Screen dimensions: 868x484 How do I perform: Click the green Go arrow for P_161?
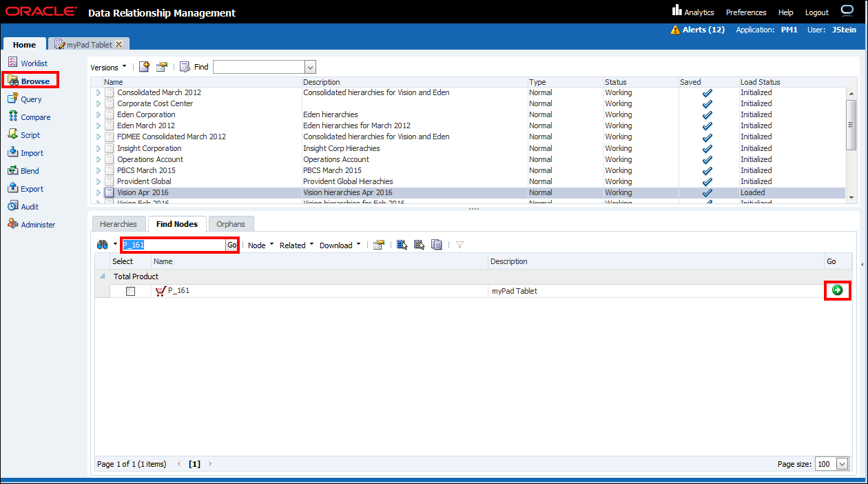(837, 290)
